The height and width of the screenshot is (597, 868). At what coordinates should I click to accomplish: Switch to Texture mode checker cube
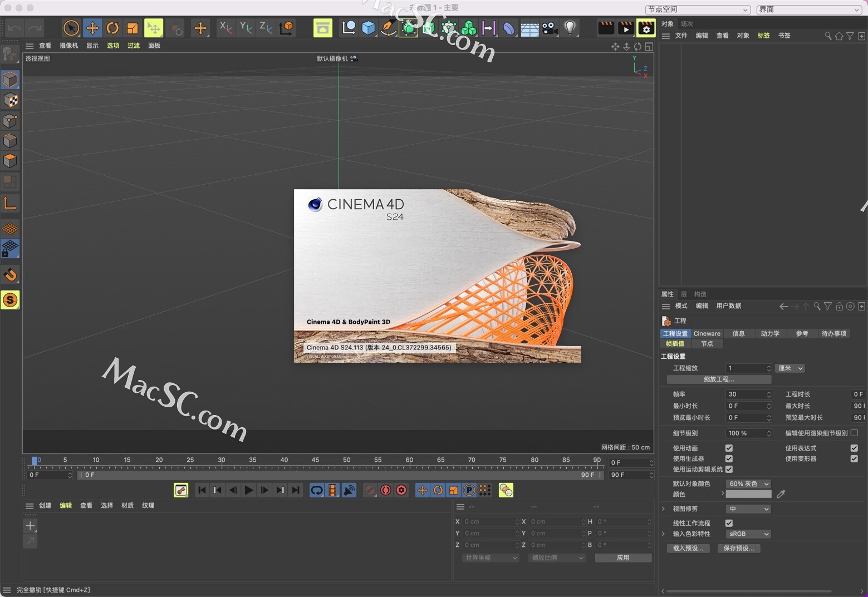tap(10, 100)
